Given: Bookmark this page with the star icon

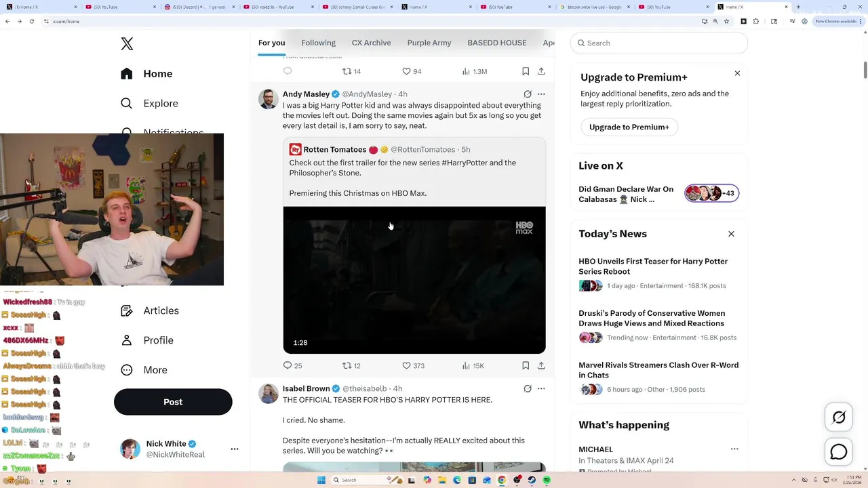Looking at the screenshot, I should 726,21.
